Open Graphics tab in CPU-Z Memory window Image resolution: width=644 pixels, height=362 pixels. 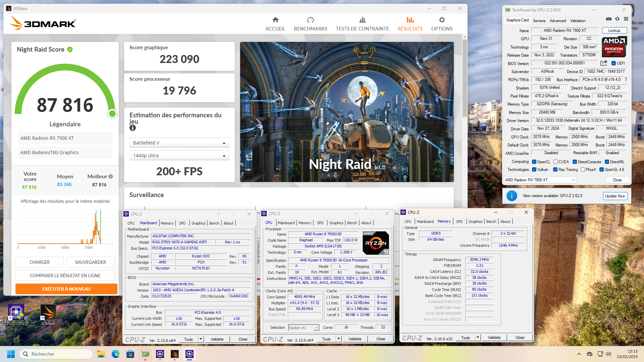click(x=475, y=222)
